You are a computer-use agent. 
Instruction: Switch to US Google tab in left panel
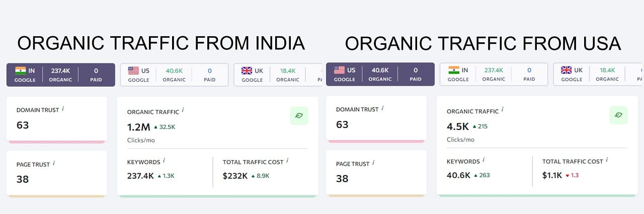tap(174, 75)
